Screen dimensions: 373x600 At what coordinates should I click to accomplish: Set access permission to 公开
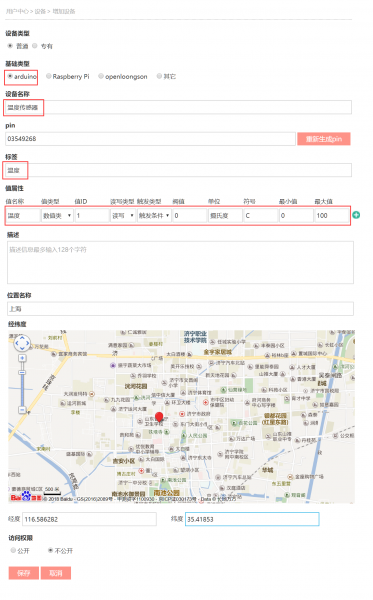coord(13,550)
